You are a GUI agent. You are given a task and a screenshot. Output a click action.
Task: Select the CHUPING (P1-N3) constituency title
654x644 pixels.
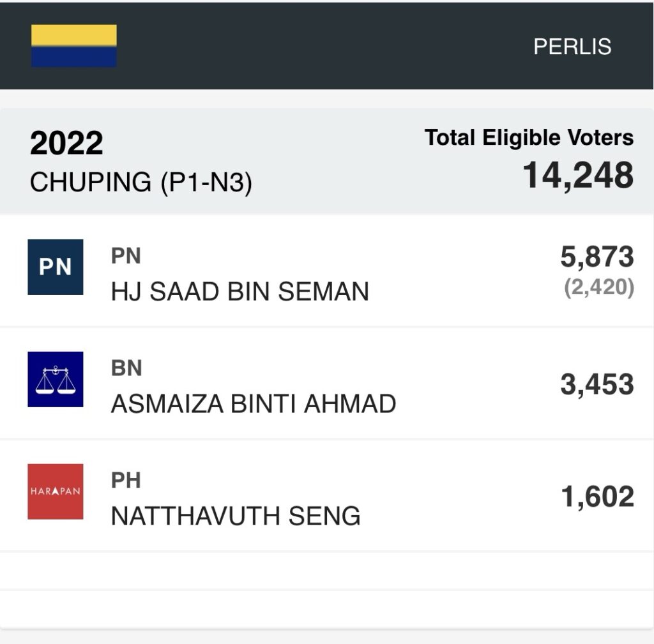tap(141, 183)
